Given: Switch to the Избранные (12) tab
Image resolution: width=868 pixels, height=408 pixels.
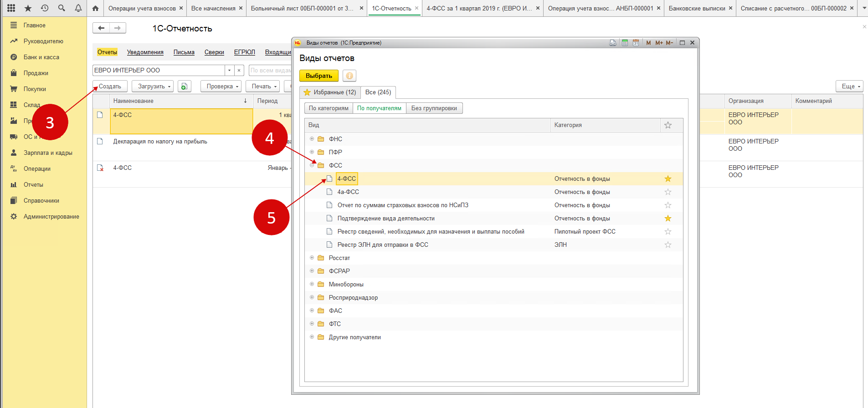Looking at the screenshot, I should coord(330,92).
